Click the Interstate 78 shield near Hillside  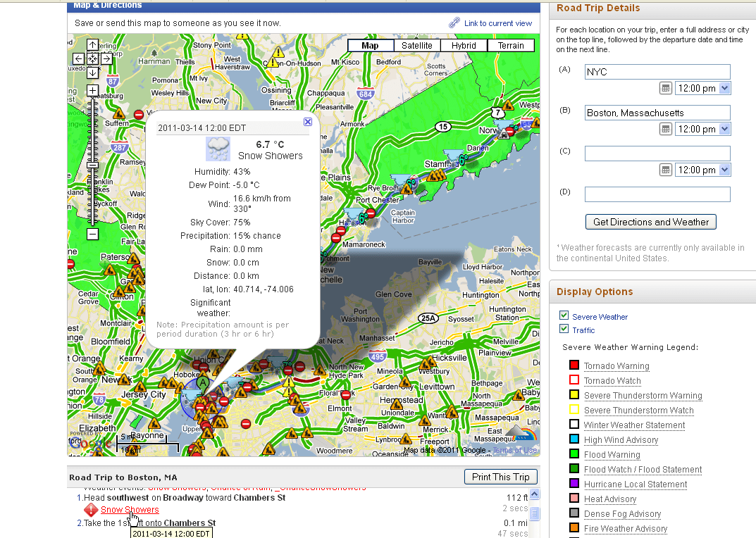[99, 399]
